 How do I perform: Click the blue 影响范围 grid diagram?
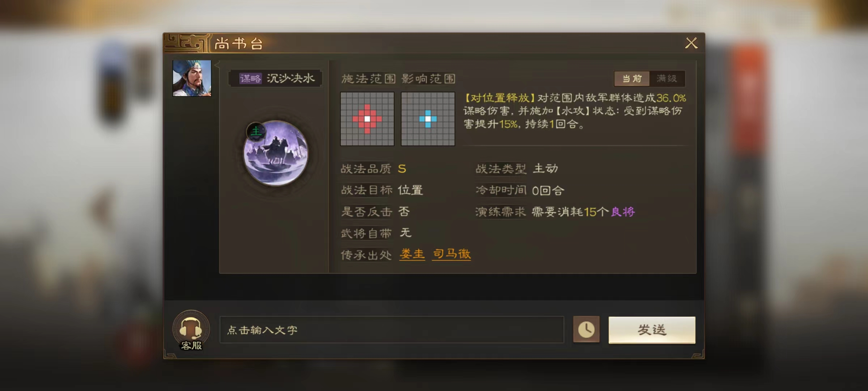428,119
